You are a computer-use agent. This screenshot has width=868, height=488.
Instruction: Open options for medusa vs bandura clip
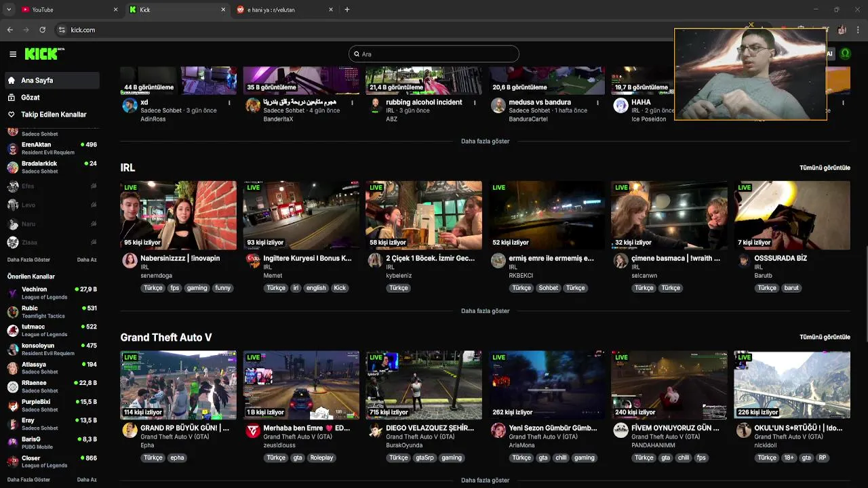tap(597, 103)
